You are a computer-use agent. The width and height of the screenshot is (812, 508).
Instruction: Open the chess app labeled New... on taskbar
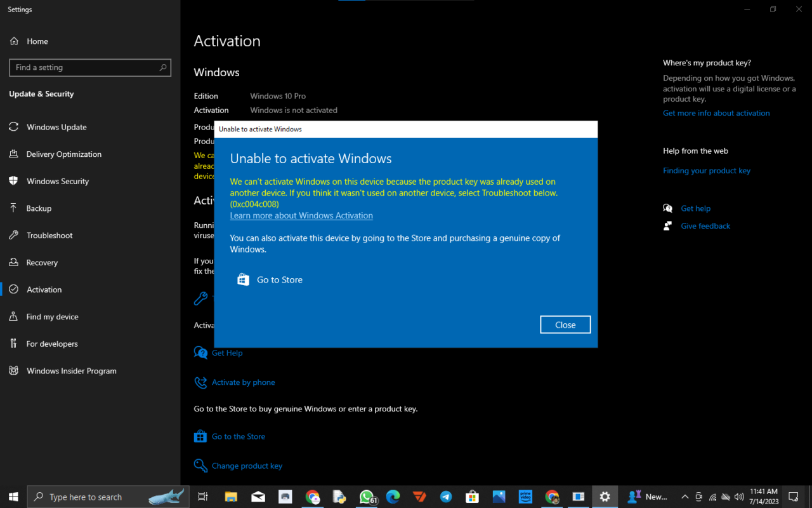point(647,497)
